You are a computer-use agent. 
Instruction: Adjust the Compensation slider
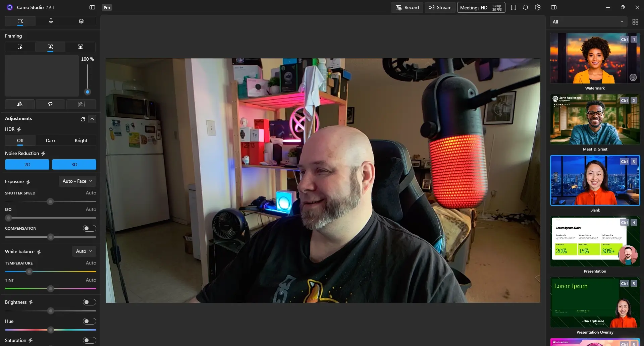51,237
